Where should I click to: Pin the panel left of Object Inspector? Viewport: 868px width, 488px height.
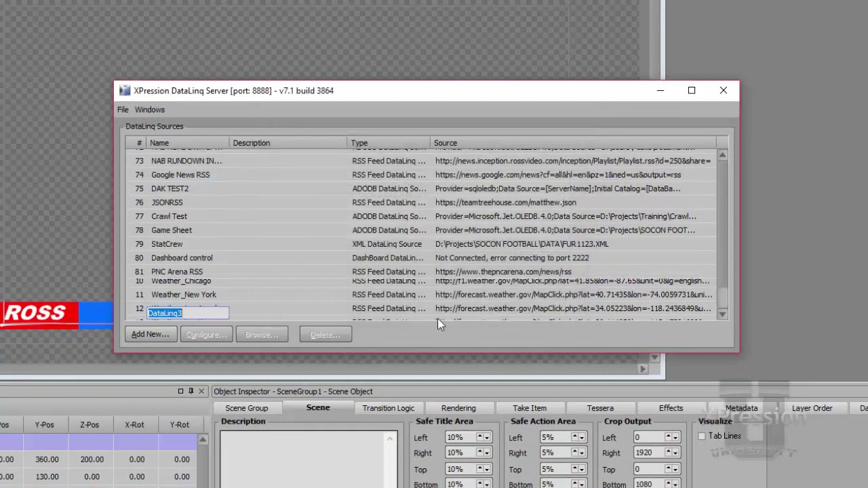click(191, 391)
